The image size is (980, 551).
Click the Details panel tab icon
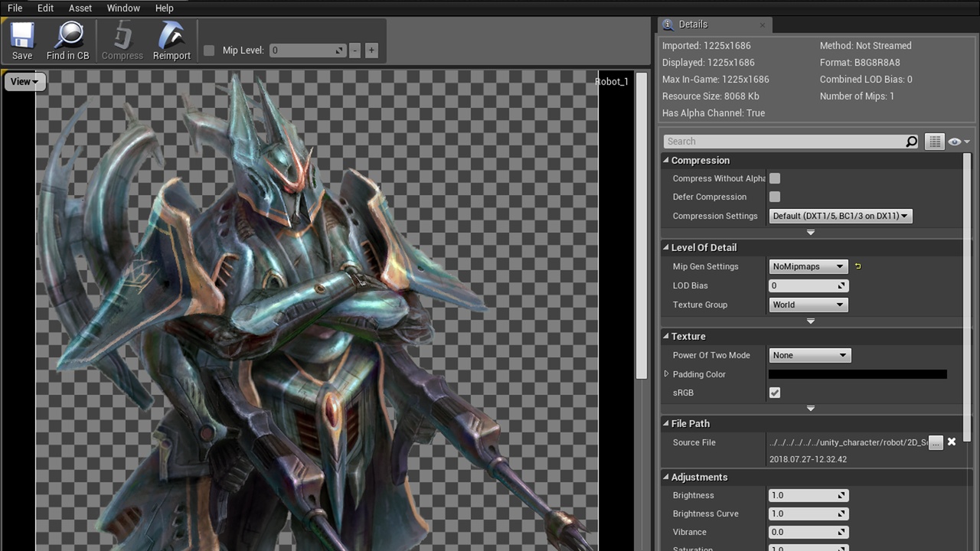[x=668, y=24]
